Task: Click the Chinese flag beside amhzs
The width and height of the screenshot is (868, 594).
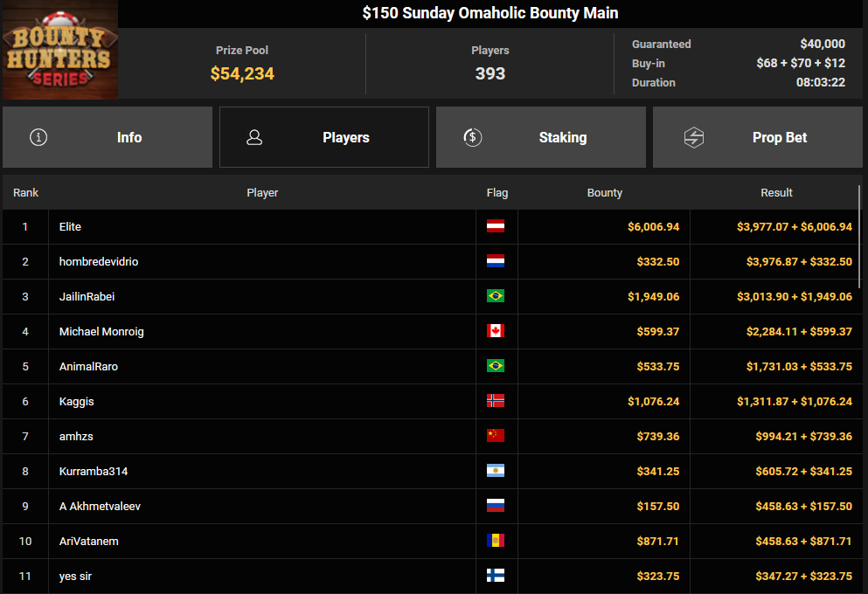Action: point(496,436)
